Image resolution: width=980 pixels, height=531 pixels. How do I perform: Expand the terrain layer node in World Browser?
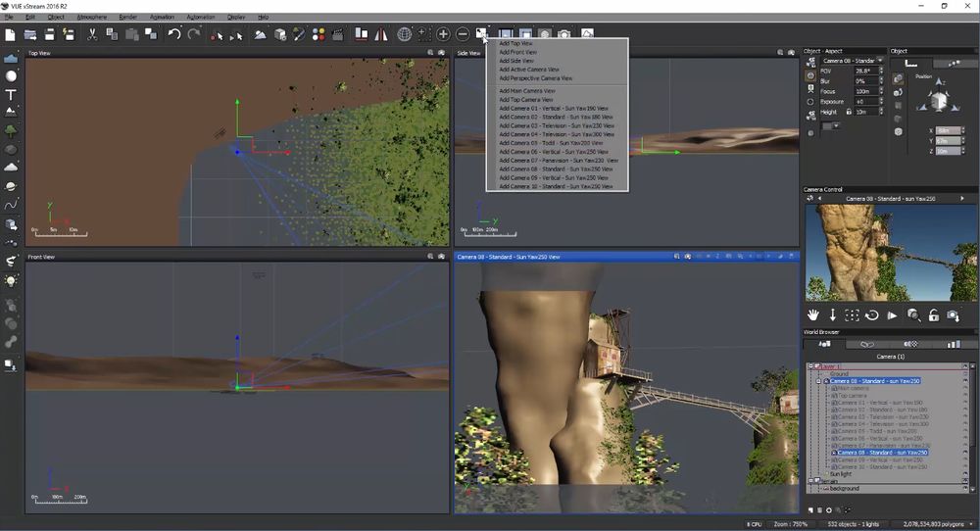[x=809, y=480]
